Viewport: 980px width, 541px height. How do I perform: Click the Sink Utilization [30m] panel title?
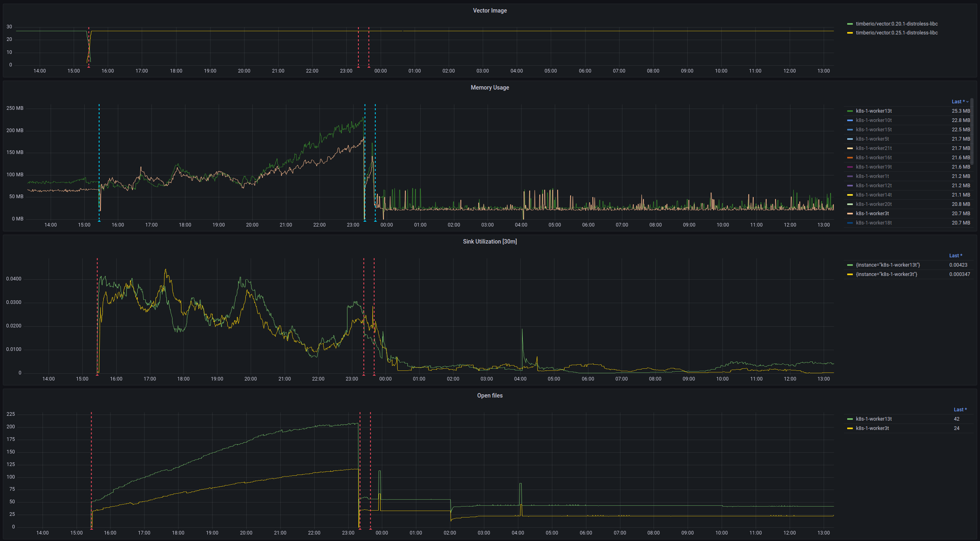coord(490,241)
